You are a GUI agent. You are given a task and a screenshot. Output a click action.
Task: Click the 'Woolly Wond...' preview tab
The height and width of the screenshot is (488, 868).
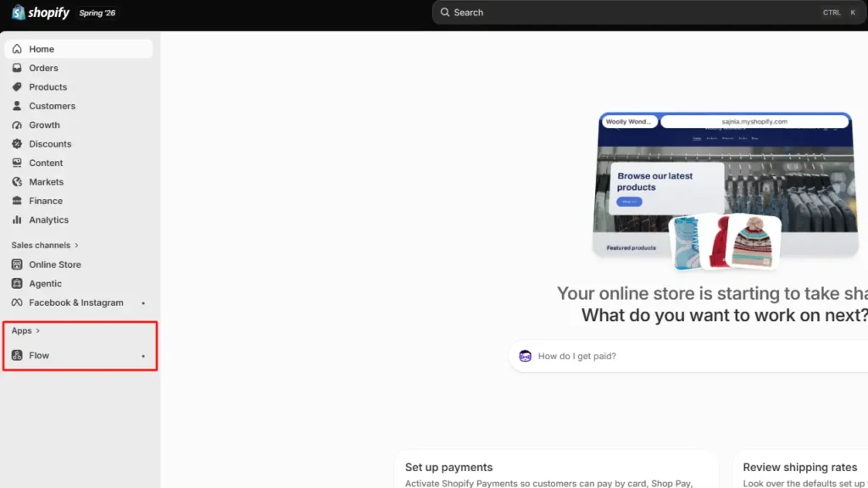point(628,121)
